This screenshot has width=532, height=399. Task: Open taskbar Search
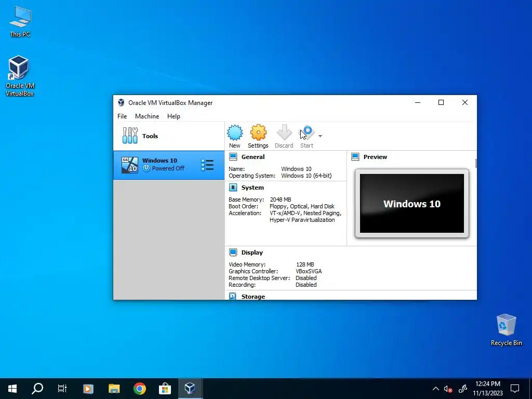[37, 389]
